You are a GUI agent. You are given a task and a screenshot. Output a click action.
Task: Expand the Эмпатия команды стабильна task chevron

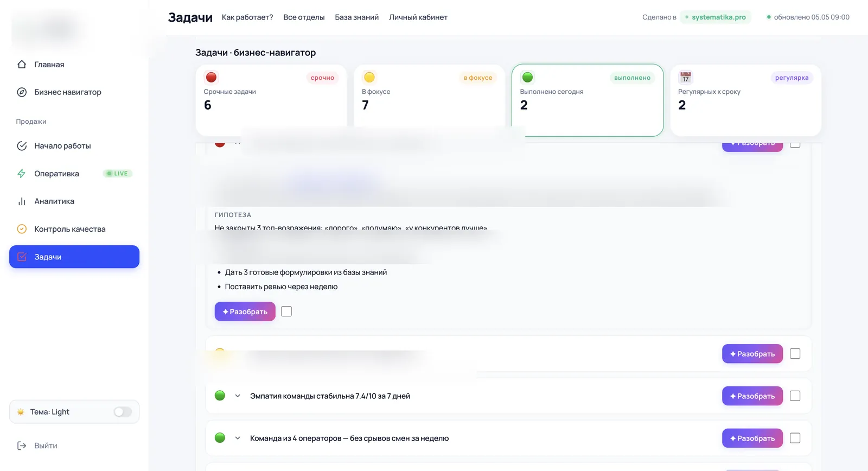coord(238,396)
